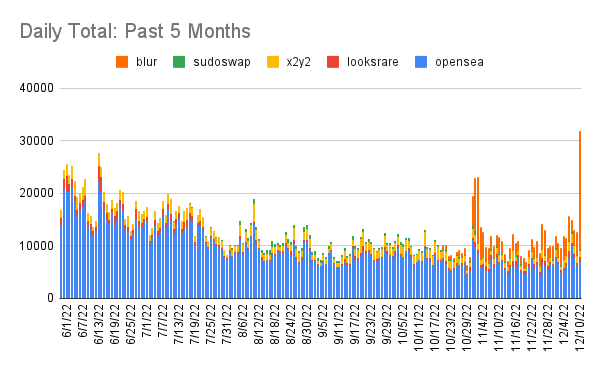Click the red looksrare legend swatch
The width and height of the screenshot is (600, 371).
(333, 62)
